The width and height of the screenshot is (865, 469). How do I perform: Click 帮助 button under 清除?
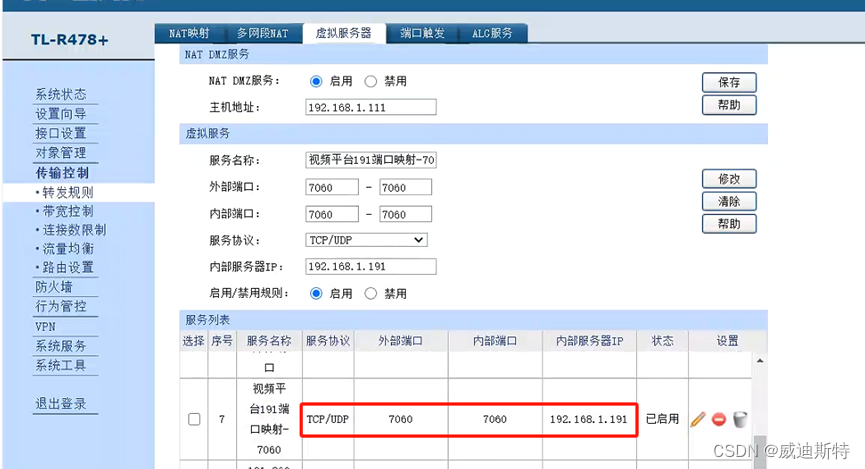tap(729, 224)
